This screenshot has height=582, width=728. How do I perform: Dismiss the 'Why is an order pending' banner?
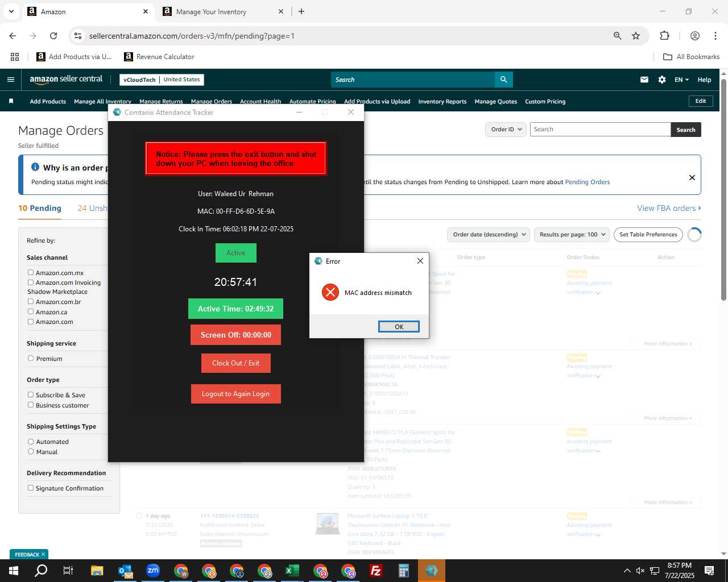692,177
